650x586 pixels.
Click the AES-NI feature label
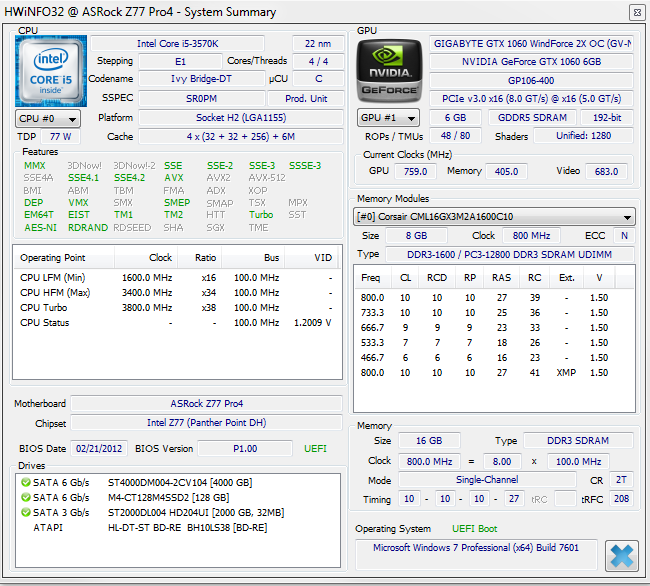point(41,228)
